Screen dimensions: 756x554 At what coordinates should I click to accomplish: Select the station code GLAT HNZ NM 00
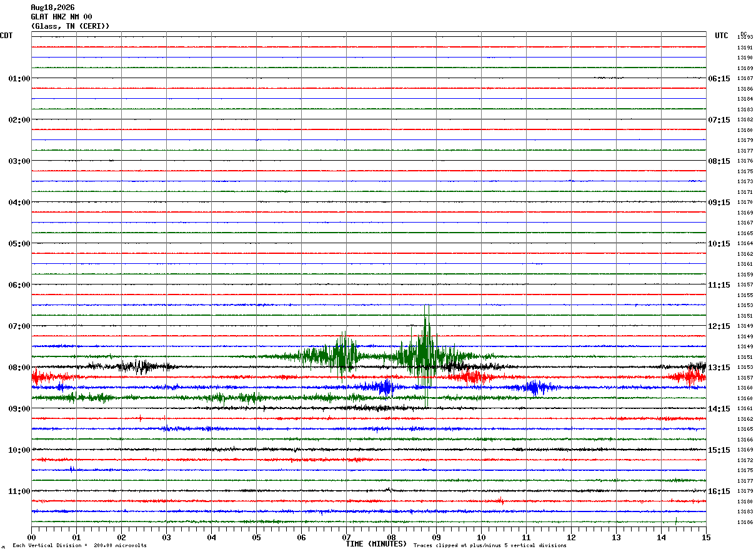[x=61, y=17]
